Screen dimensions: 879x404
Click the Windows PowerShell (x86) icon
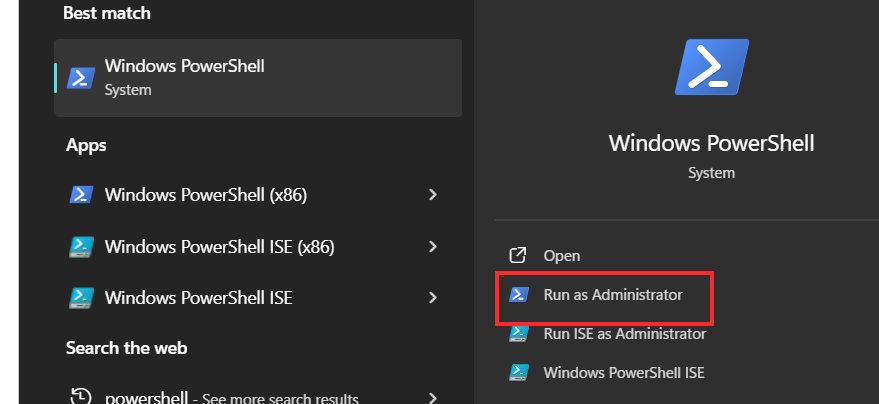click(x=81, y=195)
